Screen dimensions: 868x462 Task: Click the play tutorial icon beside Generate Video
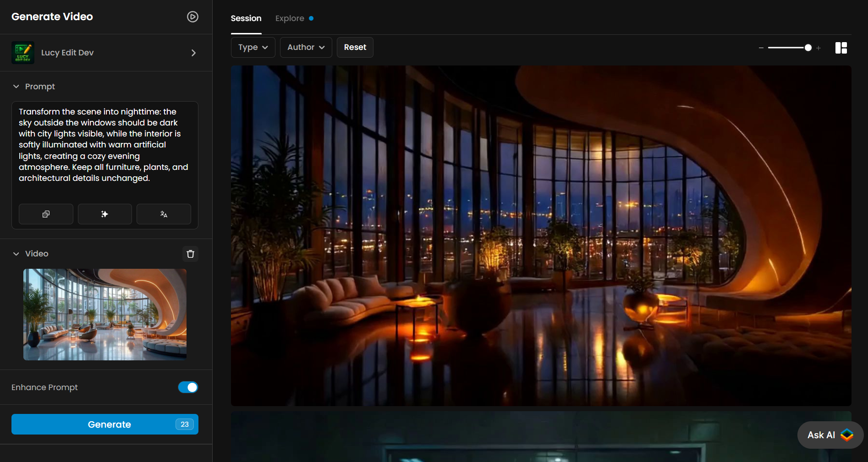coord(192,17)
